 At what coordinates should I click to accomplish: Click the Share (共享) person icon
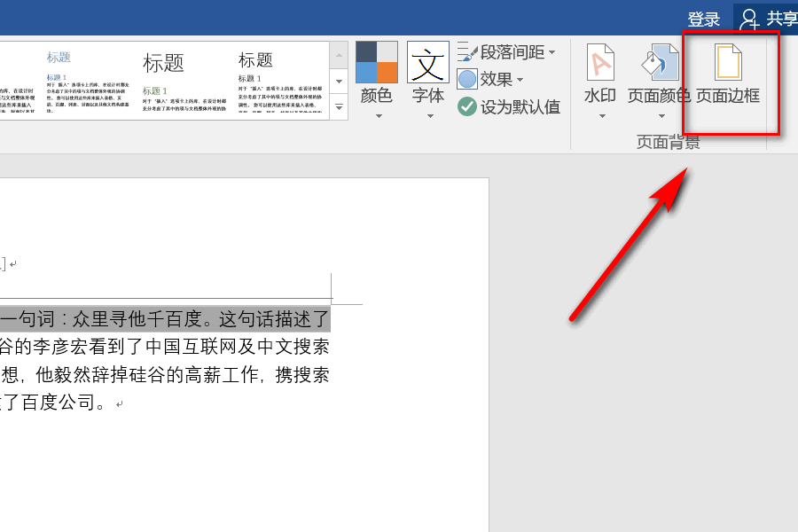click(x=748, y=19)
